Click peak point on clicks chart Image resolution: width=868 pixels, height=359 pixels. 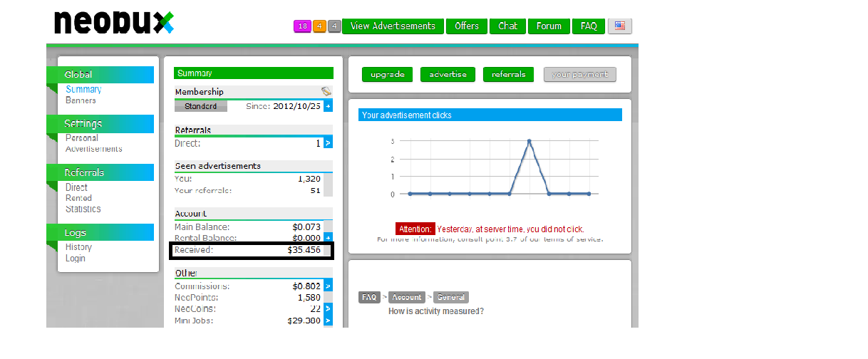tap(529, 141)
